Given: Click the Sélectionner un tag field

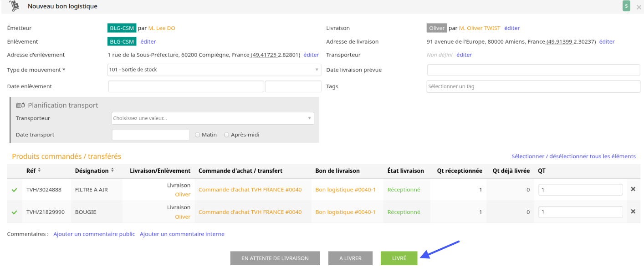Looking at the screenshot, I should tap(533, 86).
